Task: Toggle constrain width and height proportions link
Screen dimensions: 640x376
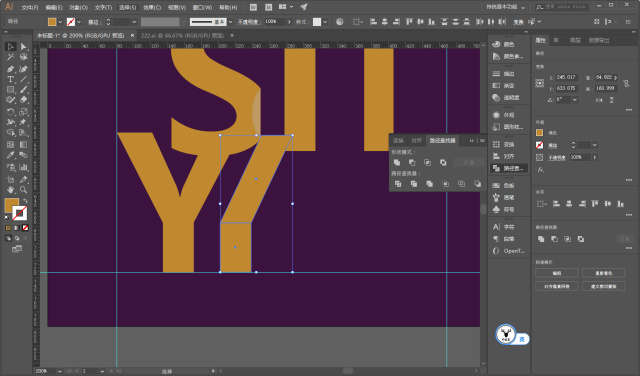Action: tap(627, 83)
